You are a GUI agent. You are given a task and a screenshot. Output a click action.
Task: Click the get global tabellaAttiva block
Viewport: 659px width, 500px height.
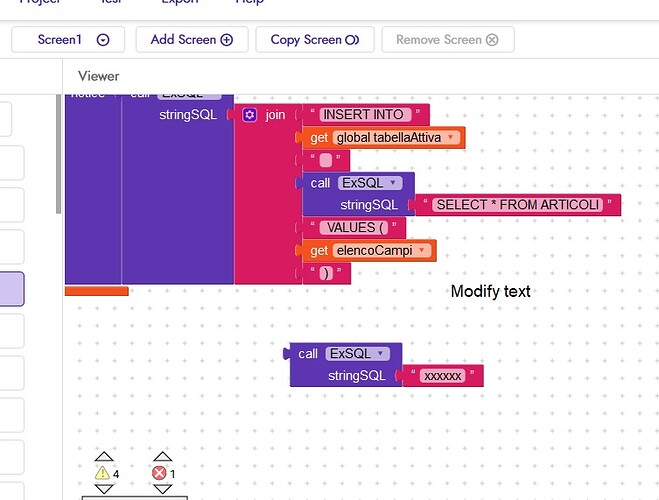pyautogui.click(x=319, y=137)
